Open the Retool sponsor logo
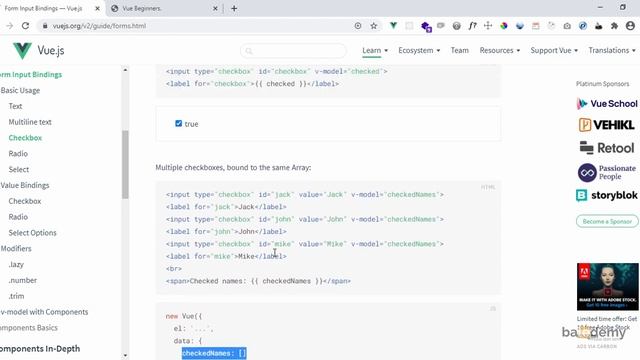Viewport: 640px width, 360px height. point(607,148)
